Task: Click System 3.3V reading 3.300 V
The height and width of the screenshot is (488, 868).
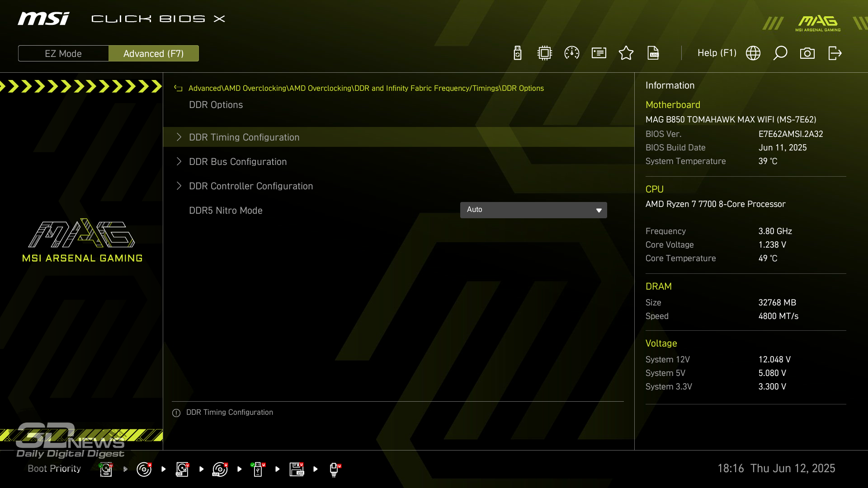Action: point(773,387)
